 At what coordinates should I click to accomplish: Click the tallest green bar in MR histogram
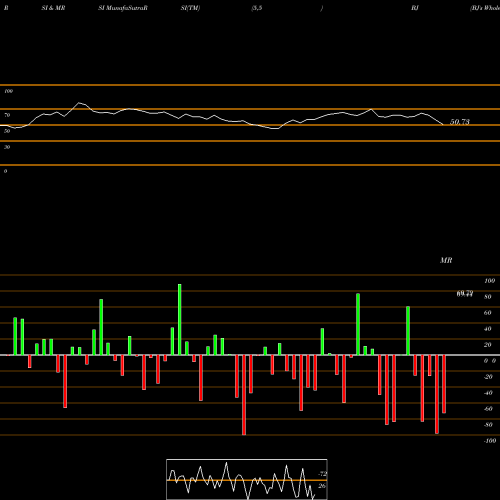click(180, 319)
